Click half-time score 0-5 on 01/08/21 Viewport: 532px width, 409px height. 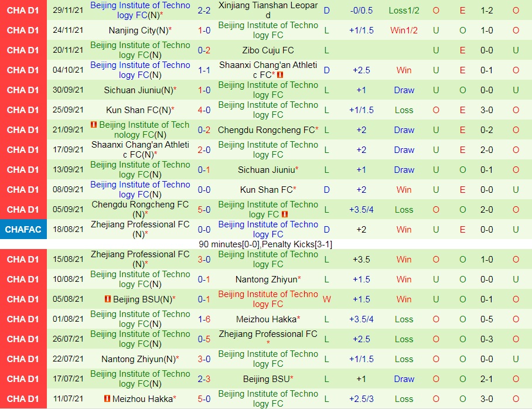pos(486,319)
